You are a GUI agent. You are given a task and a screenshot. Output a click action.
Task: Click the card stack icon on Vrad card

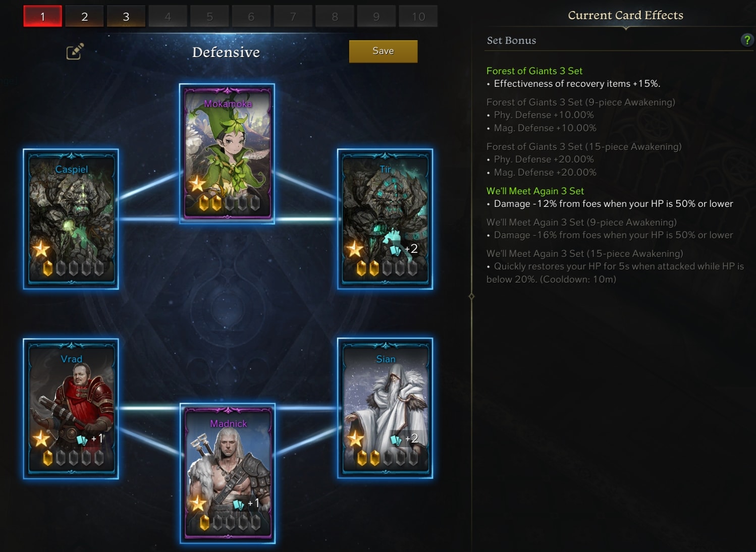tap(82, 439)
